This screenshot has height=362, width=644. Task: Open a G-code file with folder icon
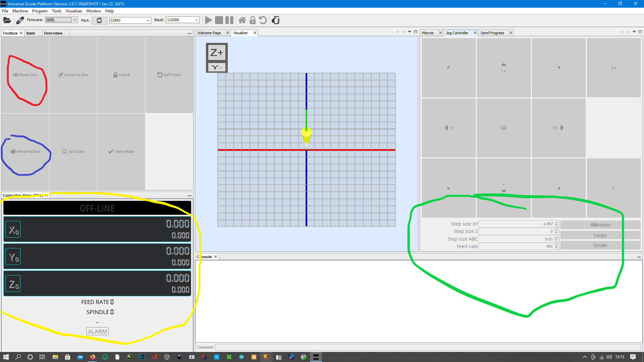7,20
